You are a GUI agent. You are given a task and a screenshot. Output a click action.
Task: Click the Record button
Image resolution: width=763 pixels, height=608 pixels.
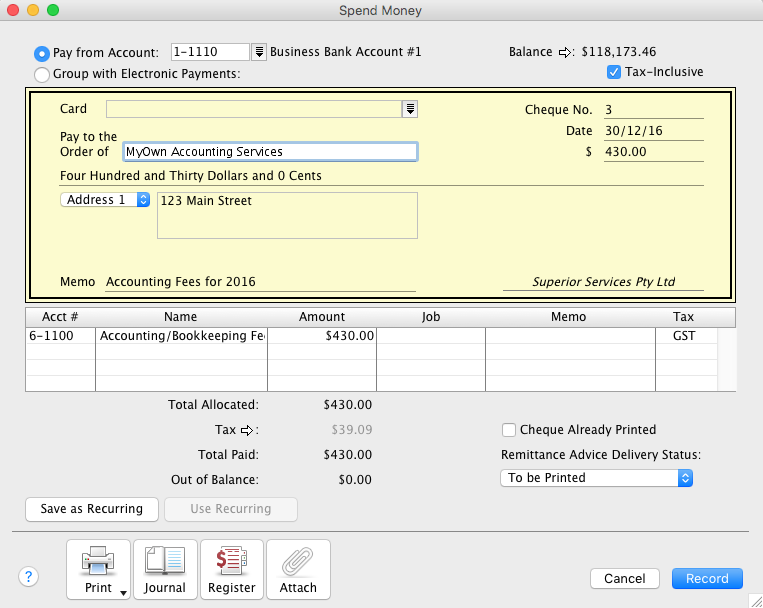tap(707, 578)
